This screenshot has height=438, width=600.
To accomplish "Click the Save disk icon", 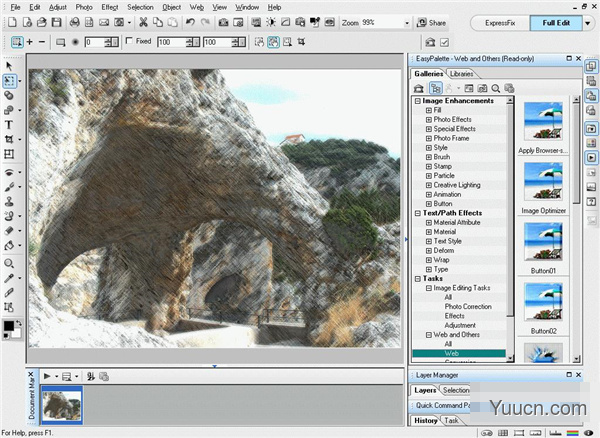I will pos(57,23).
